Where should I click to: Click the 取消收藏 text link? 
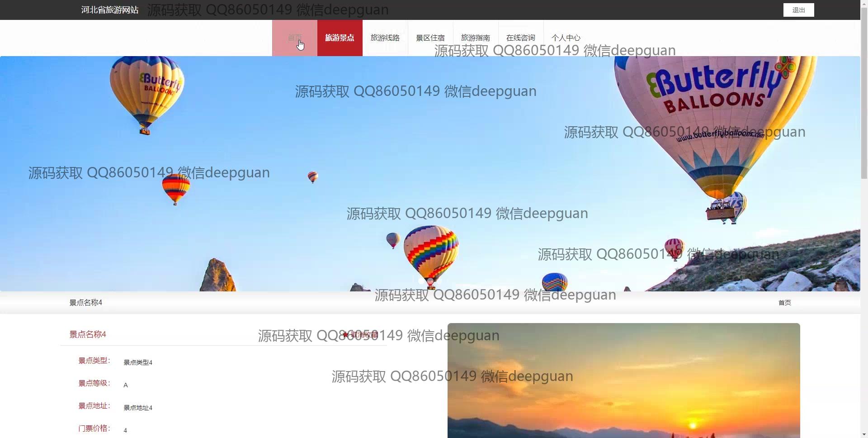(x=364, y=335)
